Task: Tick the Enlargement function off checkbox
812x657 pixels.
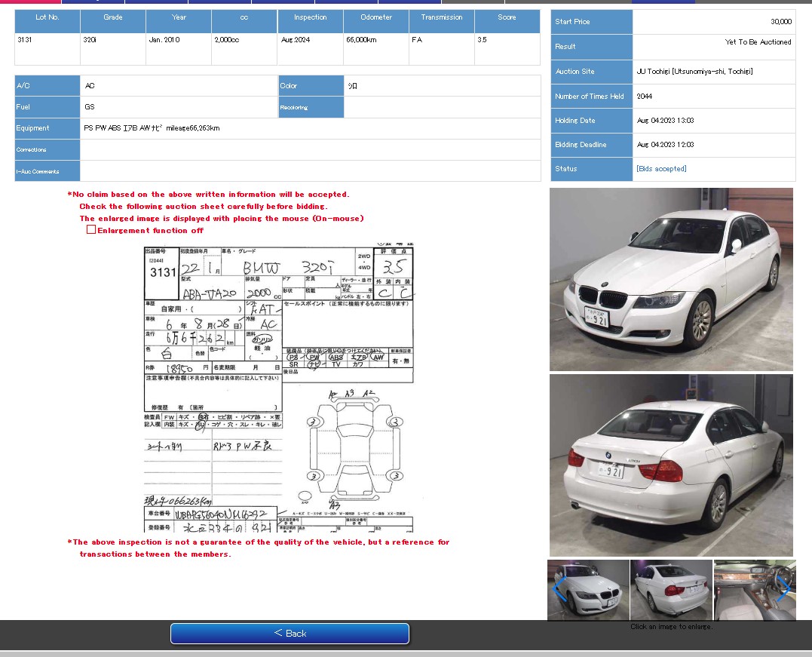Action: 91,229
